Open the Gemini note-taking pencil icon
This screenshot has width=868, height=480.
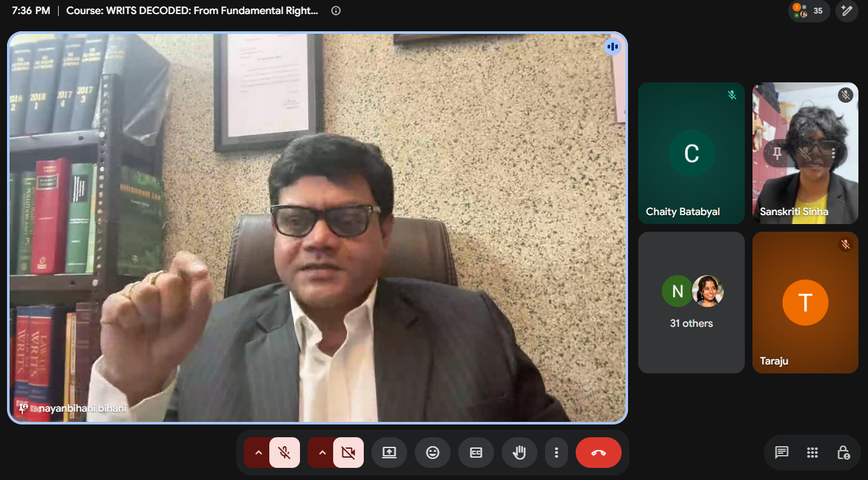(x=847, y=11)
